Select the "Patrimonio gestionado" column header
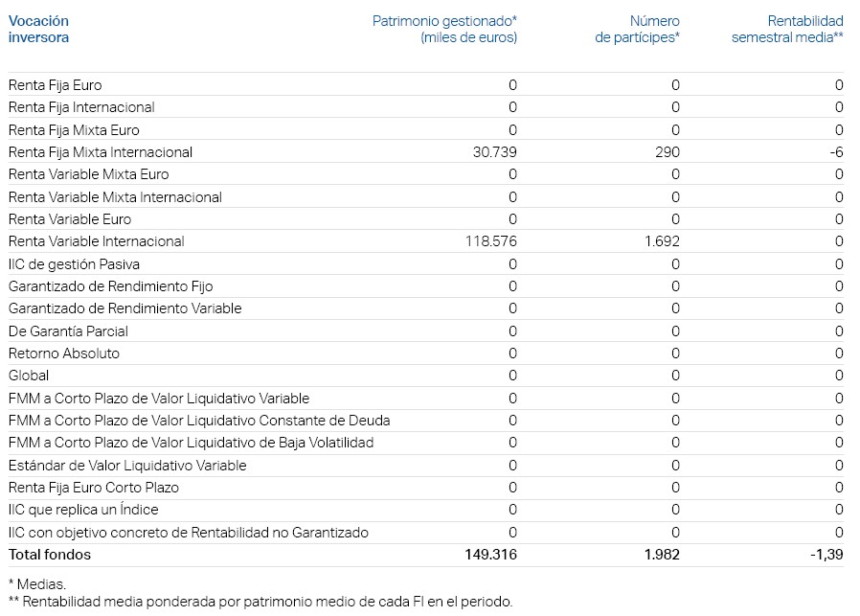 point(444,29)
